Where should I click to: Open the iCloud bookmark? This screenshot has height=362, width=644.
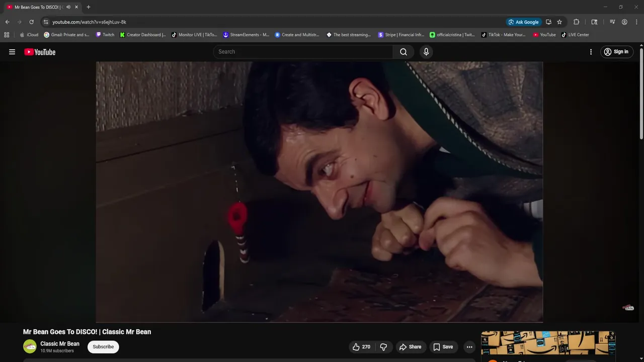(x=29, y=35)
